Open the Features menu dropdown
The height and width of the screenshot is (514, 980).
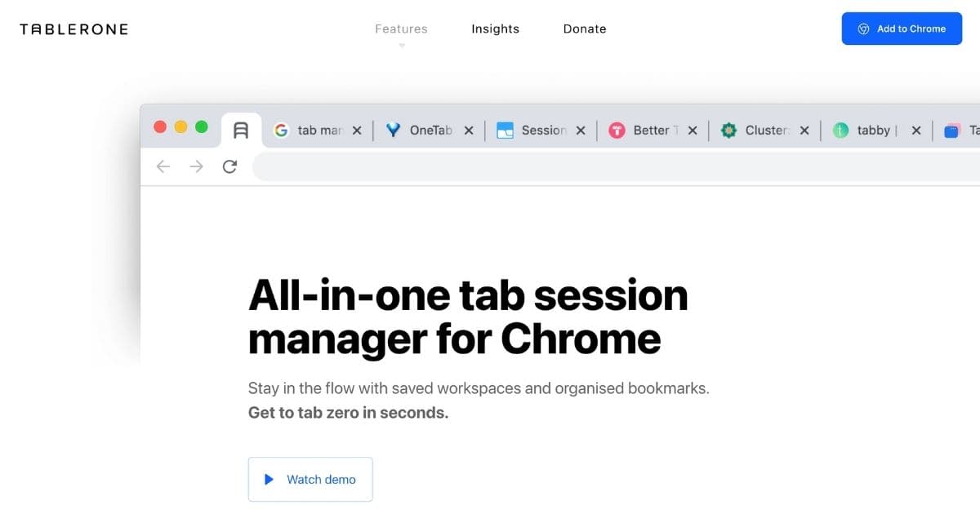(x=401, y=29)
